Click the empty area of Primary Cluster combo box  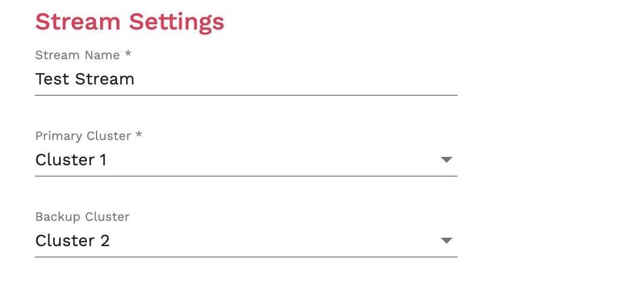pos(272,160)
